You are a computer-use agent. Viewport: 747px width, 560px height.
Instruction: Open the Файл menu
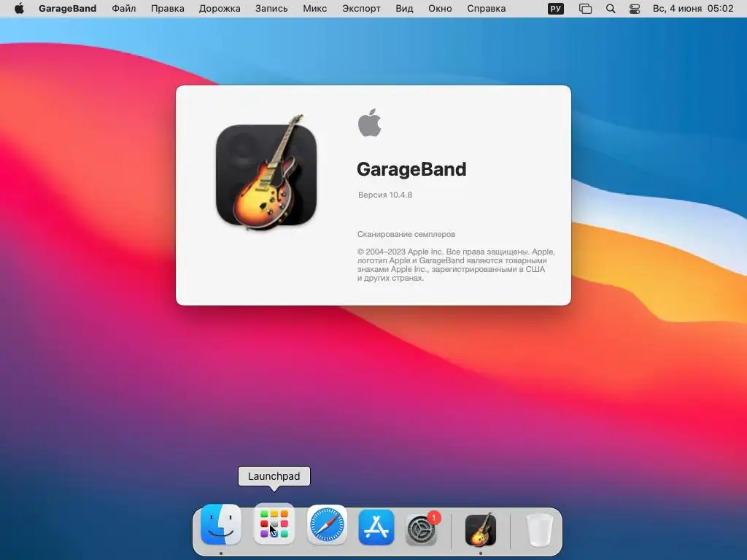124,9
